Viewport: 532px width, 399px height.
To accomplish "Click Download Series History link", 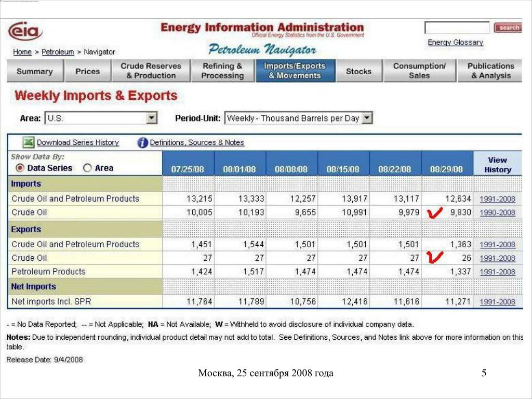I will coord(78,142).
